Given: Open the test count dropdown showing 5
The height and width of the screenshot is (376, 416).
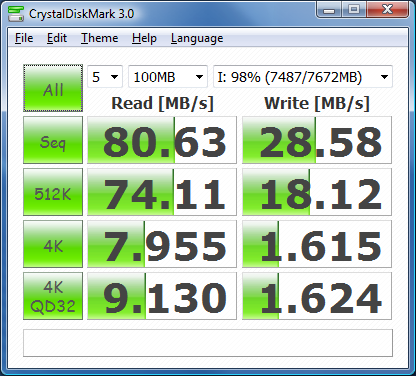Looking at the screenshot, I should (105, 77).
